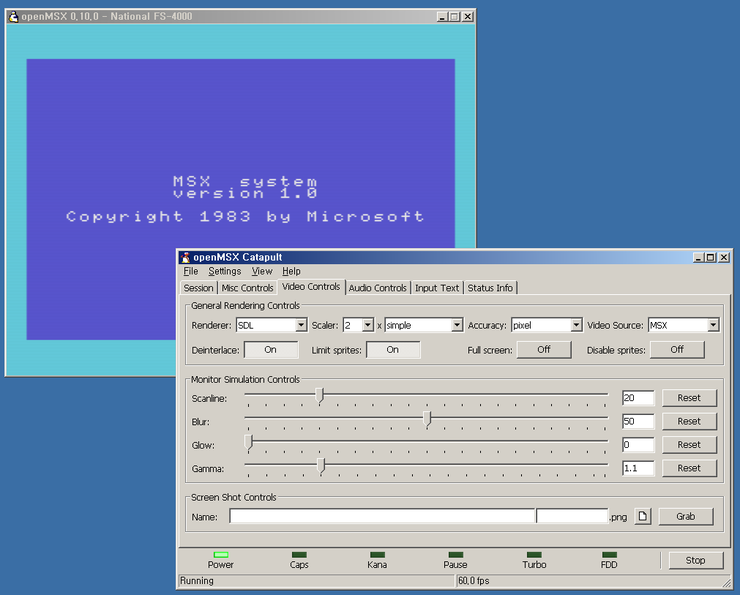Open the Settings menu

pyautogui.click(x=225, y=271)
